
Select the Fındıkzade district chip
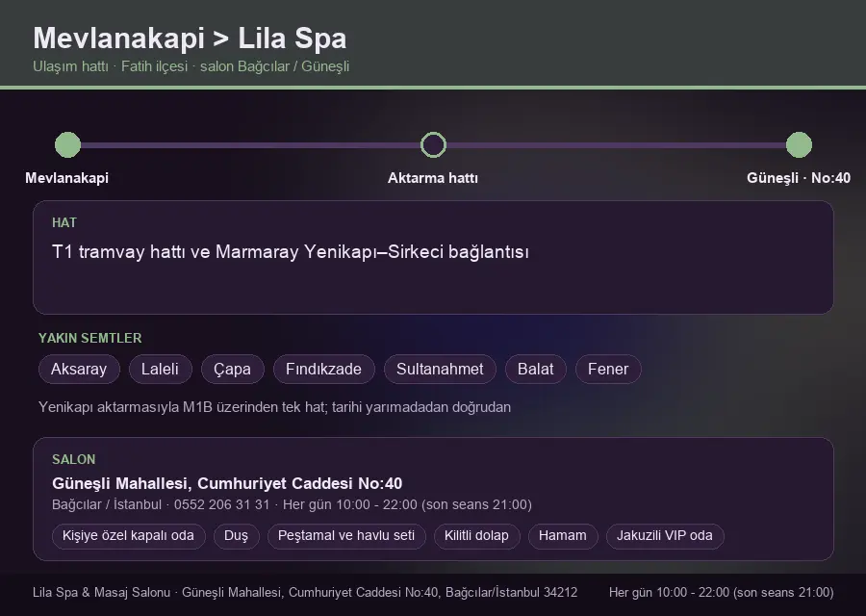coord(323,369)
